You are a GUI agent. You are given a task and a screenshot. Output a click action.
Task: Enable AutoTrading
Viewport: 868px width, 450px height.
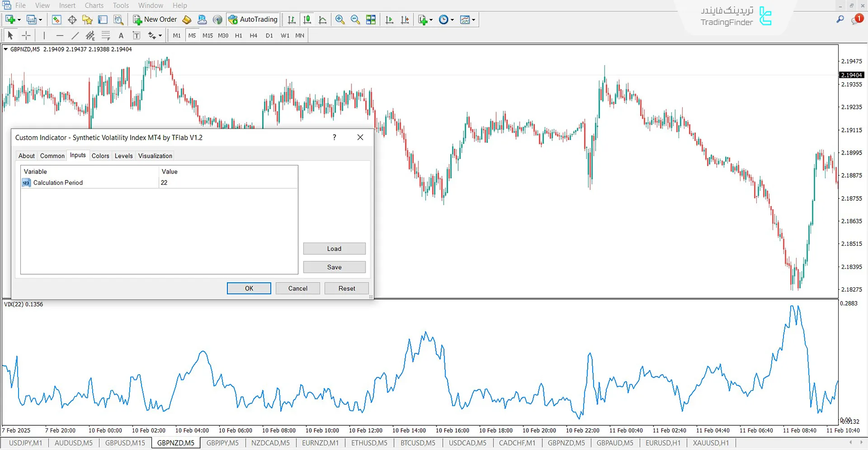click(253, 19)
